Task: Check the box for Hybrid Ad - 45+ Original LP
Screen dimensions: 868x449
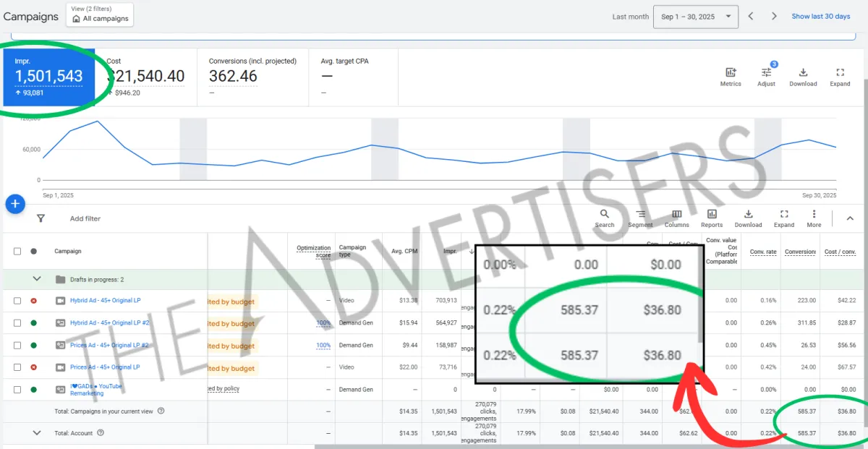Action: [17, 301]
